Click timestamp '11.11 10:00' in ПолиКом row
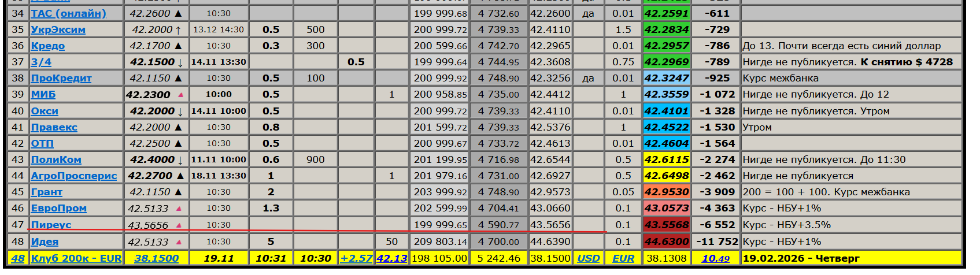The image size is (980, 275). click(x=219, y=159)
